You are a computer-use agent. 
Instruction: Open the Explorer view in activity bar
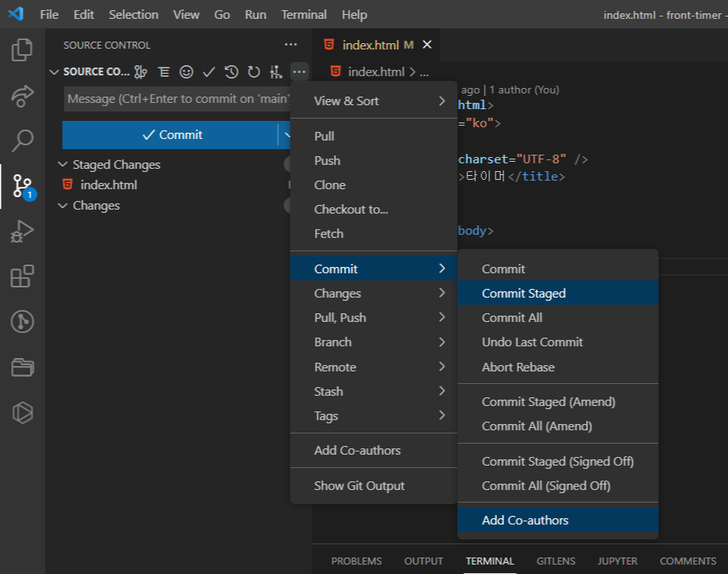click(x=22, y=49)
